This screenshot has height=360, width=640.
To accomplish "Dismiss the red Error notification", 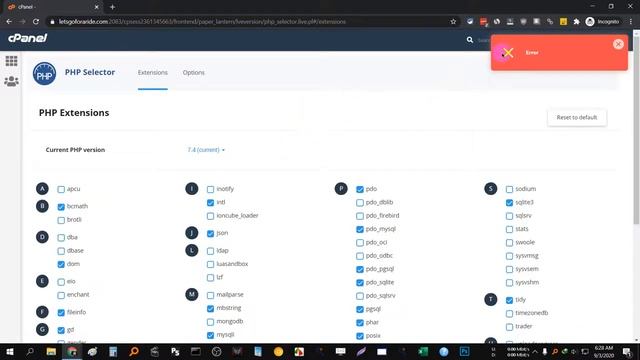I will click(618, 44).
